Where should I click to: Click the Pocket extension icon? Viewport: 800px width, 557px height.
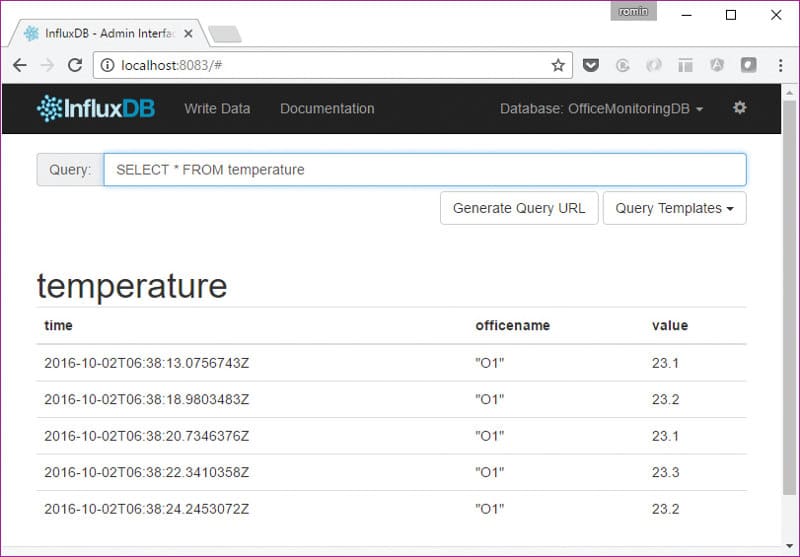click(591, 65)
